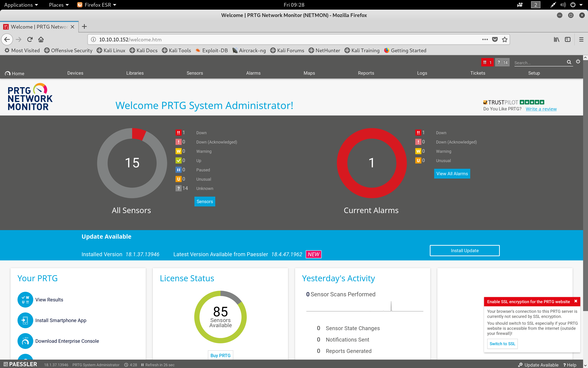The width and height of the screenshot is (588, 368).
Task: Click the search magnifier icon in PRTG header
Action: point(569,62)
